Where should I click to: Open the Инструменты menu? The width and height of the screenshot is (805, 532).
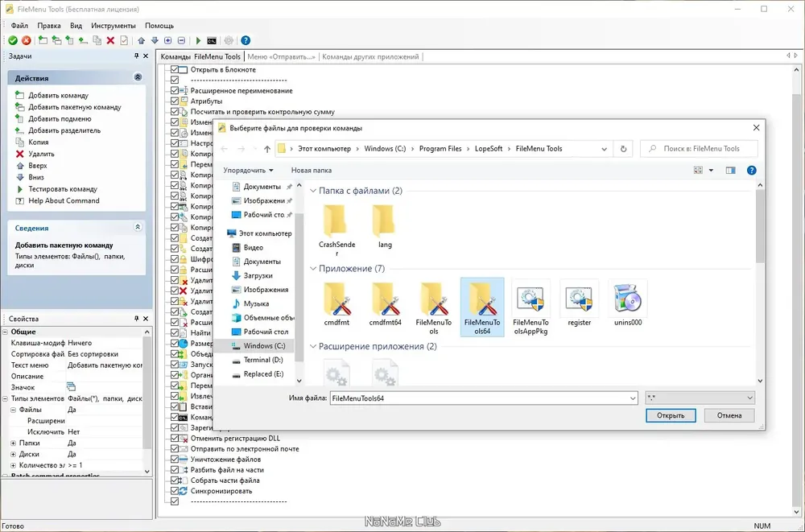pos(114,26)
